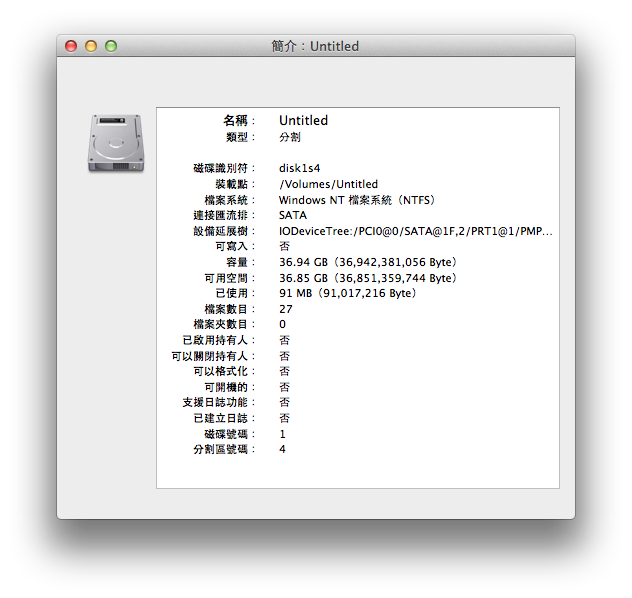The height and width of the screenshot is (598, 632).
Task: Click the '檔案數目' label
Action: [x=230, y=309]
